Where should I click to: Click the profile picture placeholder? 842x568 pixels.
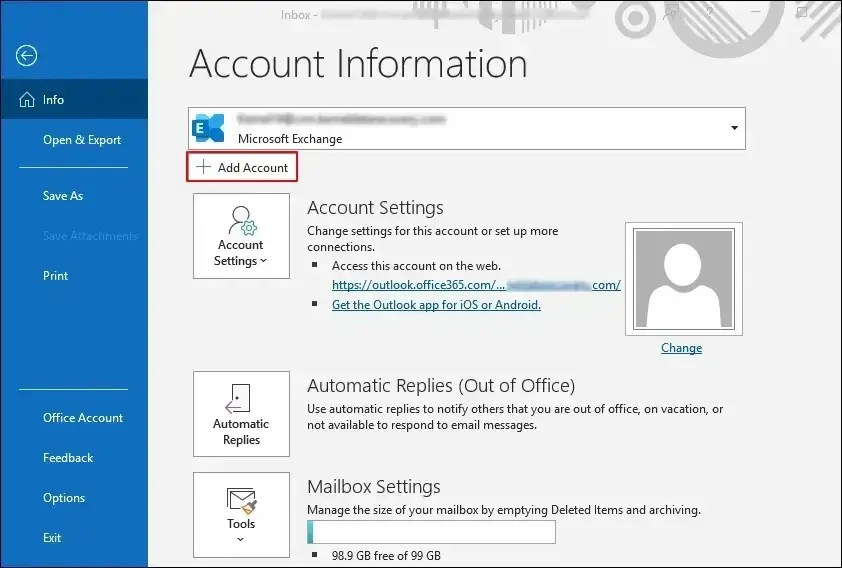point(684,279)
